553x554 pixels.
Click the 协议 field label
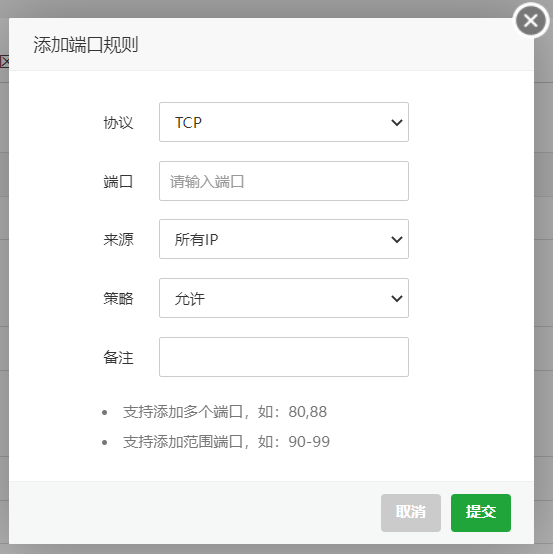[x=118, y=123]
